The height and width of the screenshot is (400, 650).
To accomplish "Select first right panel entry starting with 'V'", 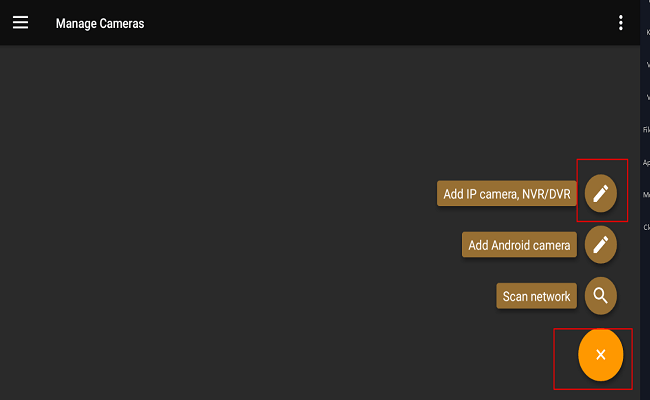I will [x=647, y=65].
